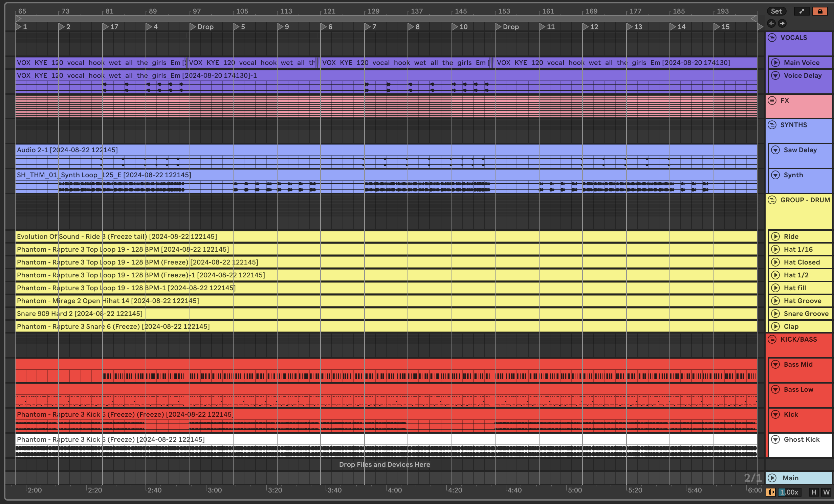Collapse the VOCALS group track

pos(772,38)
